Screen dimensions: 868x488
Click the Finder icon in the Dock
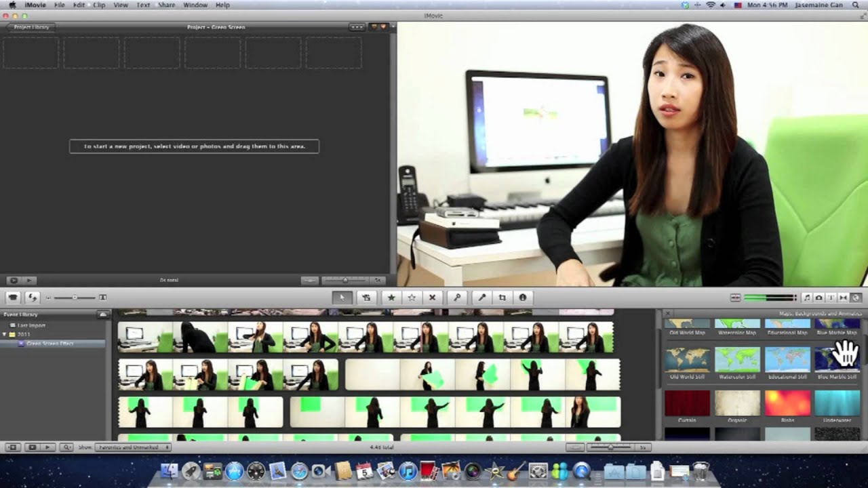coord(169,471)
